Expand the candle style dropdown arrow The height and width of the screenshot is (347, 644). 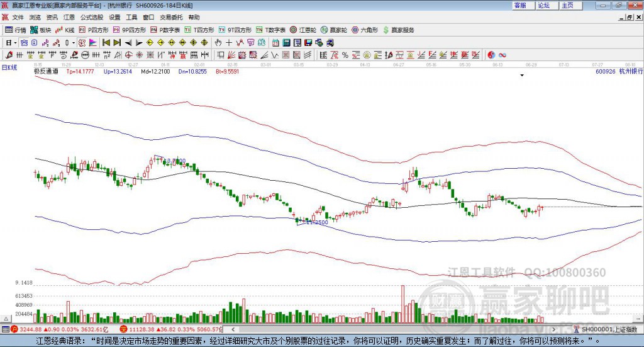[74, 43]
